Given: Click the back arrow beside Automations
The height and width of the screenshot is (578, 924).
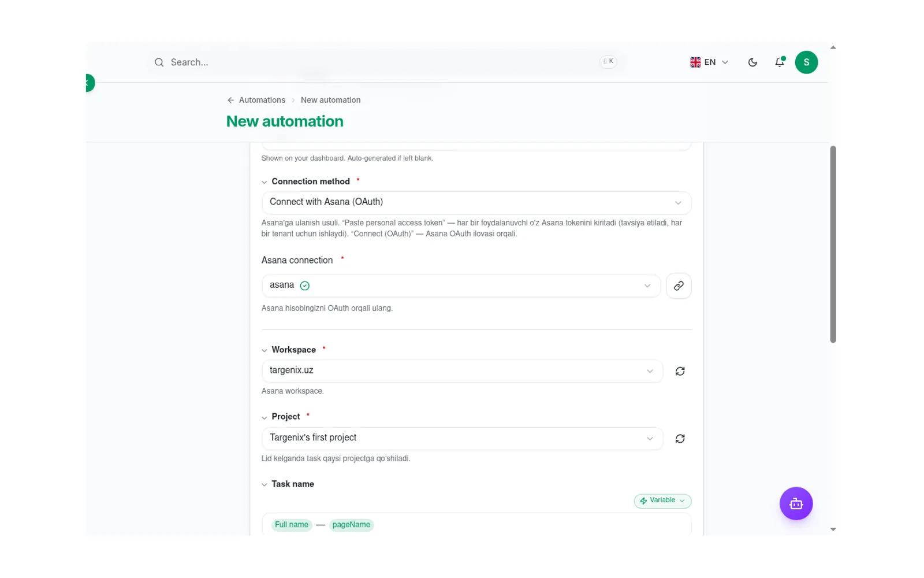Looking at the screenshot, I should pos(230,100).
